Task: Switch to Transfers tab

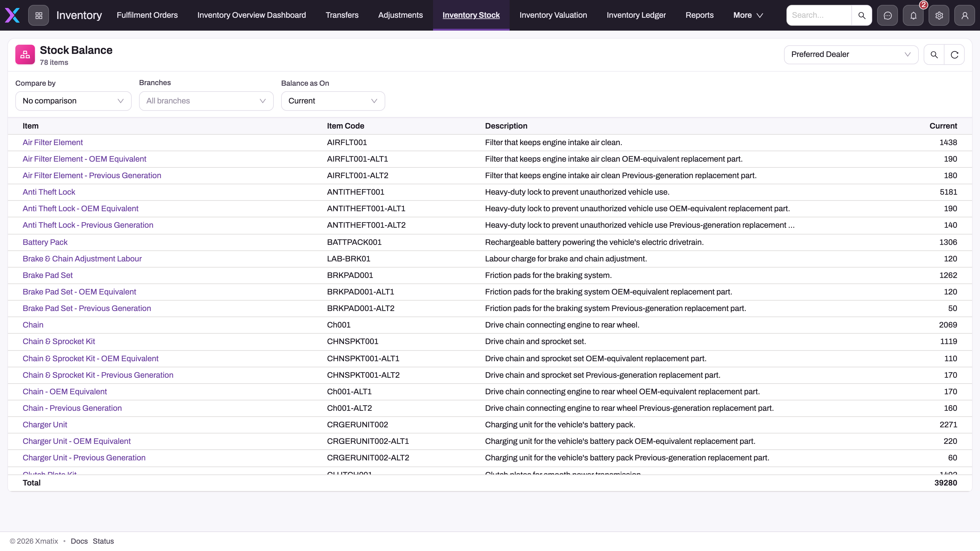Action: point(342,15)
